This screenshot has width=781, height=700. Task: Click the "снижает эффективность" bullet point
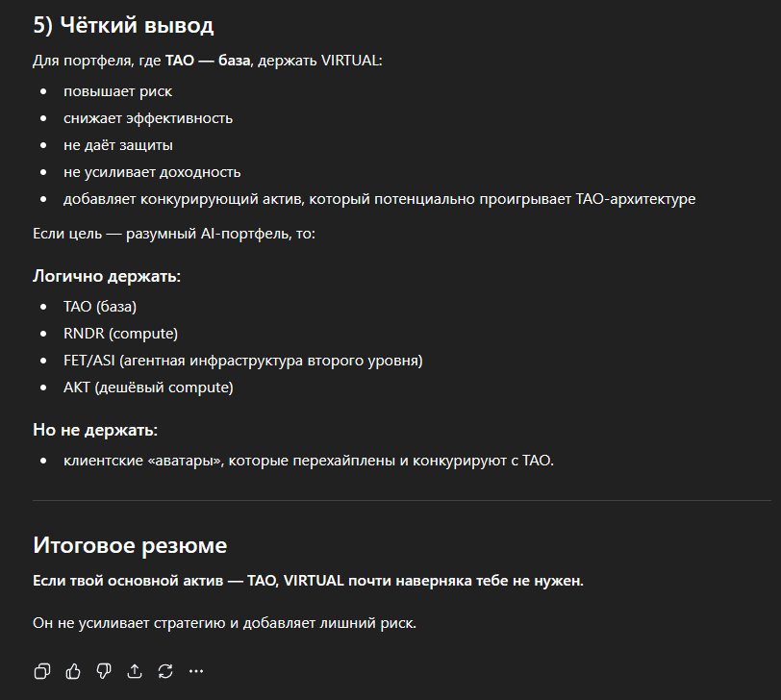[x=148, y=118]
